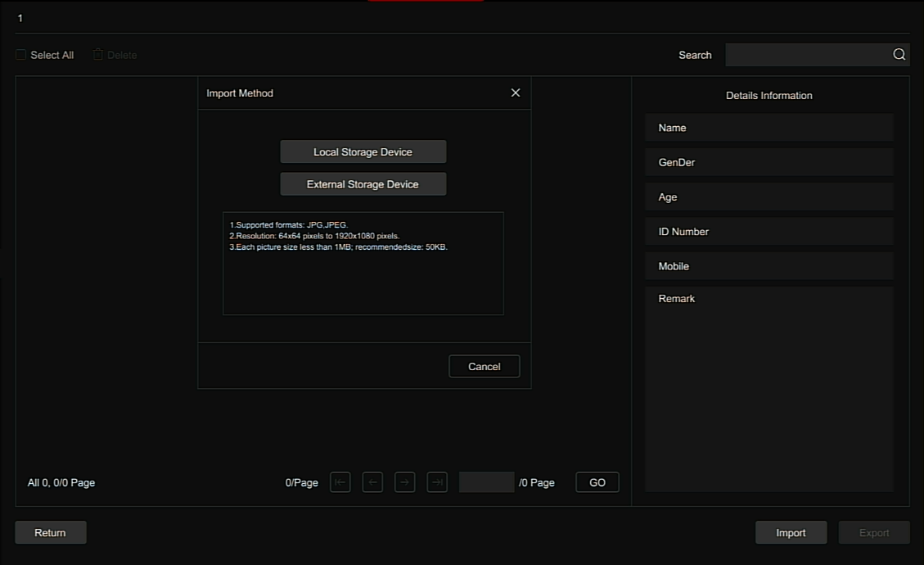Click the 'Search' label
This screenshot has height=565, width=924.
695,55
